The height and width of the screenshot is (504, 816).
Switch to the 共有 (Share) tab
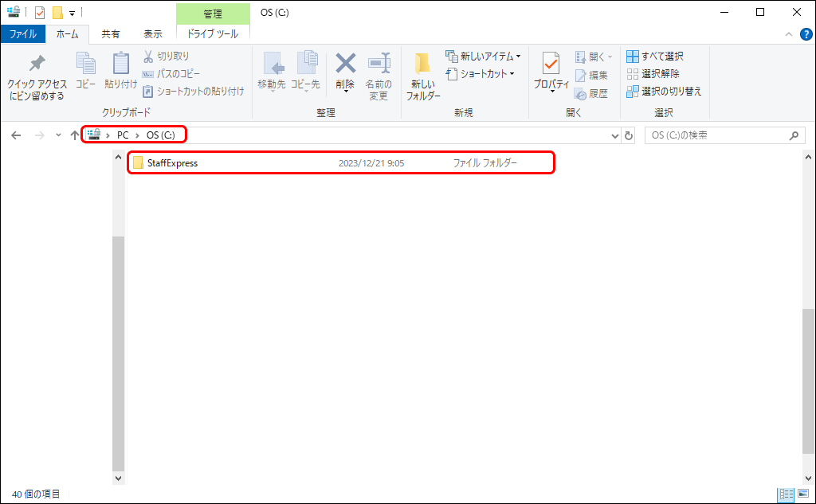coord(110,34)
